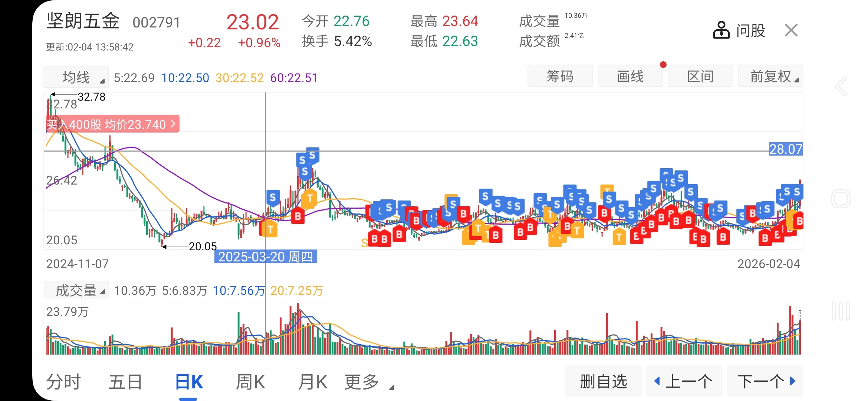Toggle 区间 range statistics
Viewport: 868px width, 401px height.
click(700, 76)
